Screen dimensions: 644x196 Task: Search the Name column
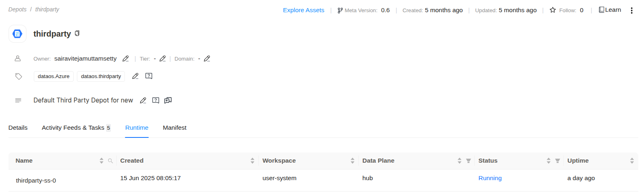[x=110, y=161]
